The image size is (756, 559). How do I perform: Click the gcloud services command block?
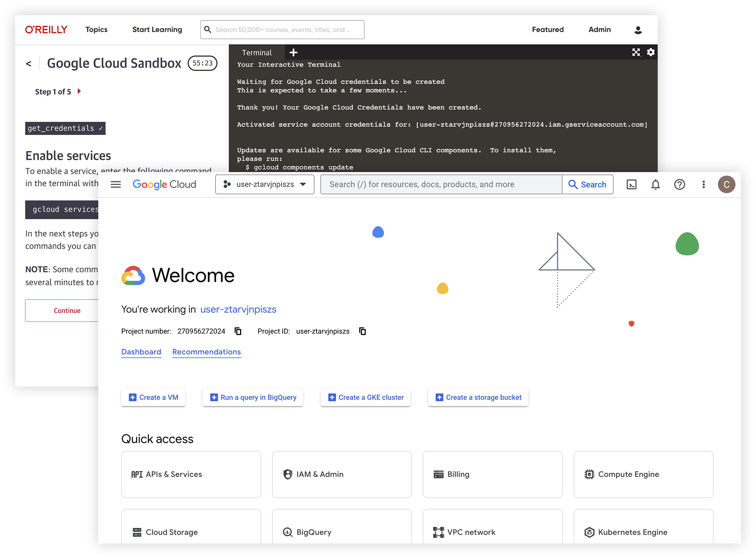(x=62, y=210)
